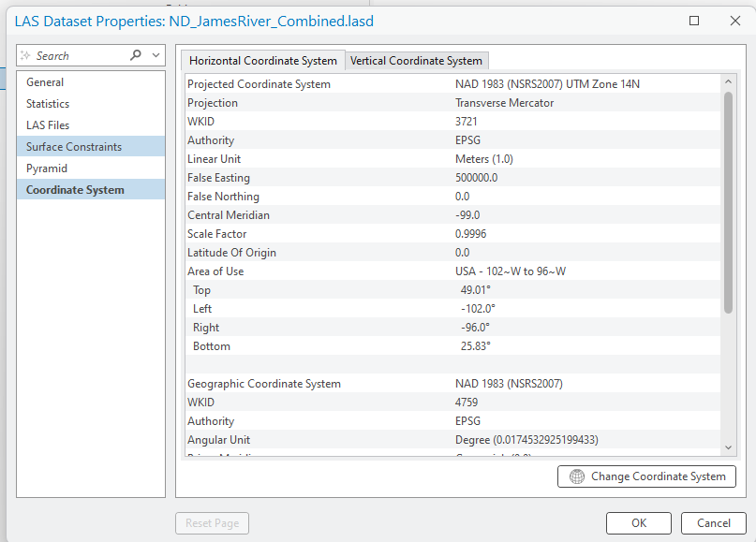Select Coordinate System in the sidebar
The width and height of the screenshot is (756, 542).
(75, 190)
